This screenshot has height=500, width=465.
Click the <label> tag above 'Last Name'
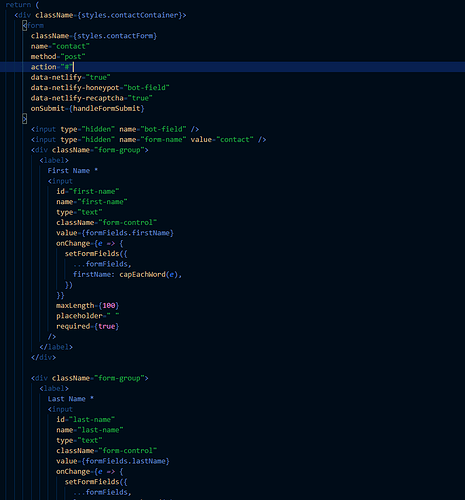54,388
